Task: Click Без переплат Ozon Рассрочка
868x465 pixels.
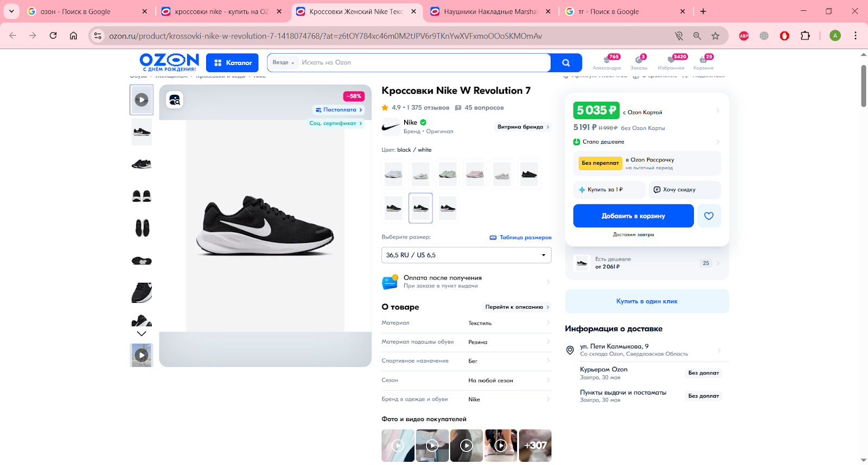Action: [x=647, y=163]
